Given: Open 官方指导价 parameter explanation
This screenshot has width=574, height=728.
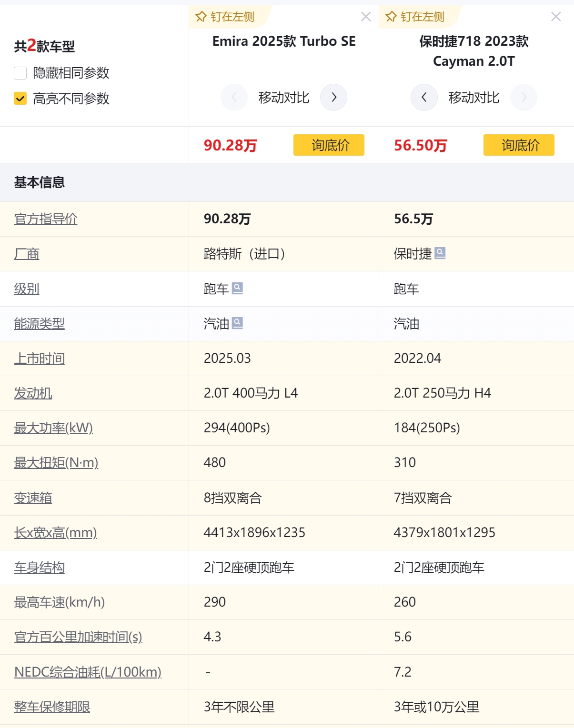Looking at the screenshot, I should point(46,219).
